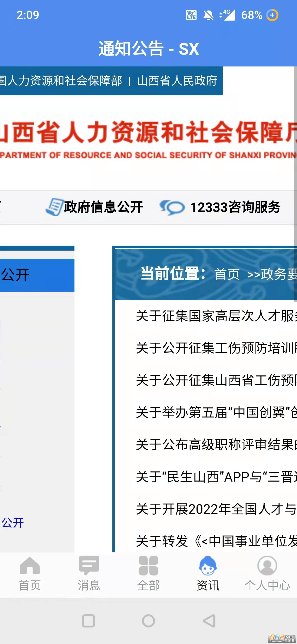Open 12333咨询服务 link
The image size is (297, 644).
coord(235,207)
